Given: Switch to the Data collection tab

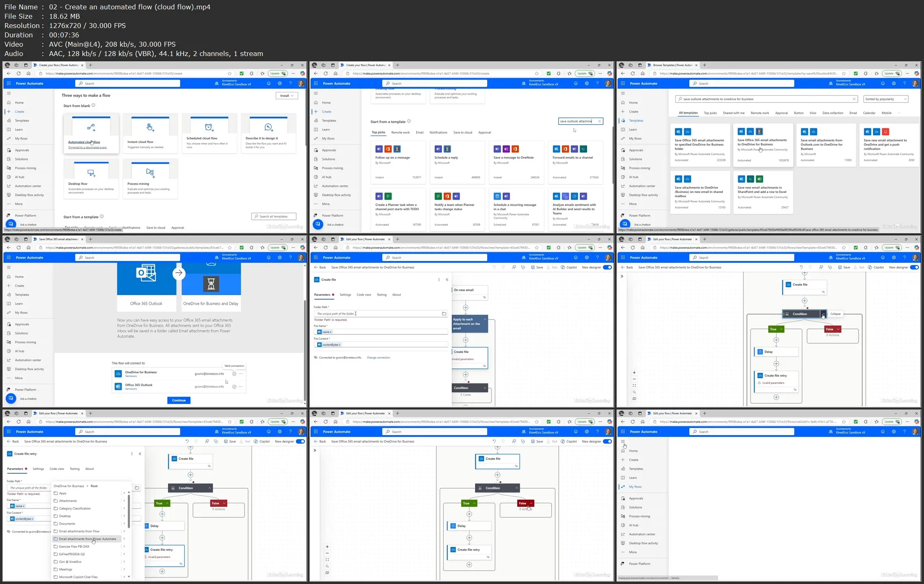Looking at the screenshot, I should pyautogui.click(x=832, y=113).
